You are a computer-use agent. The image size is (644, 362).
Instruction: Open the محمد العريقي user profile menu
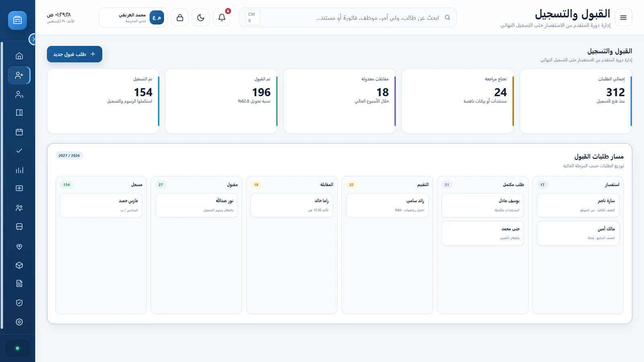click(x=133, y=17)
